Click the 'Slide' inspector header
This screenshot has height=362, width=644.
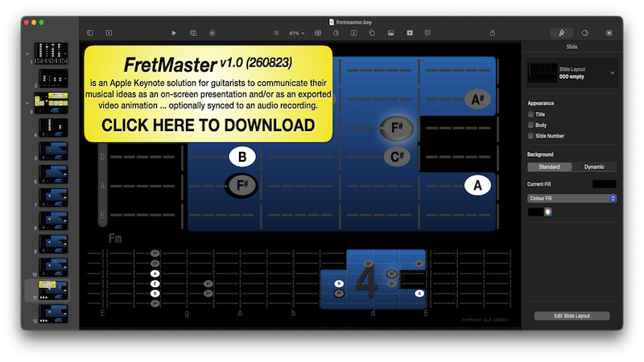point(572,47)
